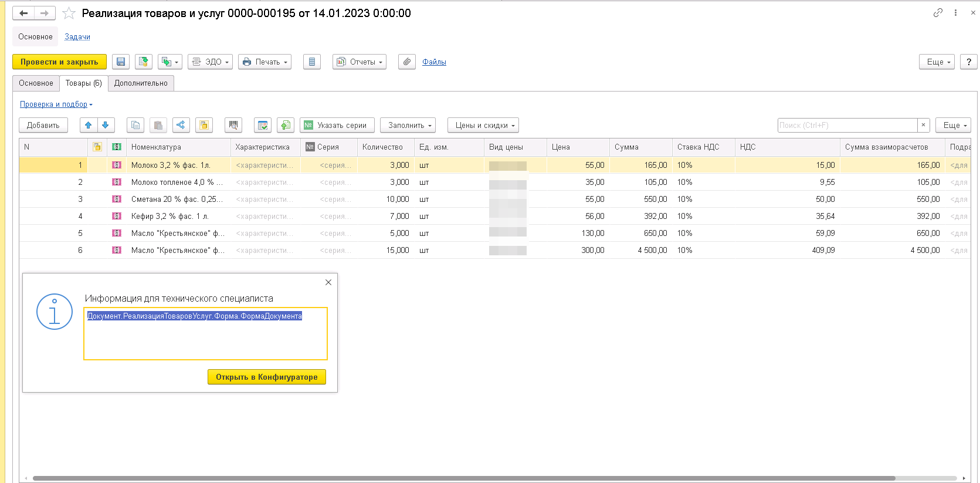Click the horizontal scrollbar at table bottom
The image size is (980, 483).
(463, 478)
